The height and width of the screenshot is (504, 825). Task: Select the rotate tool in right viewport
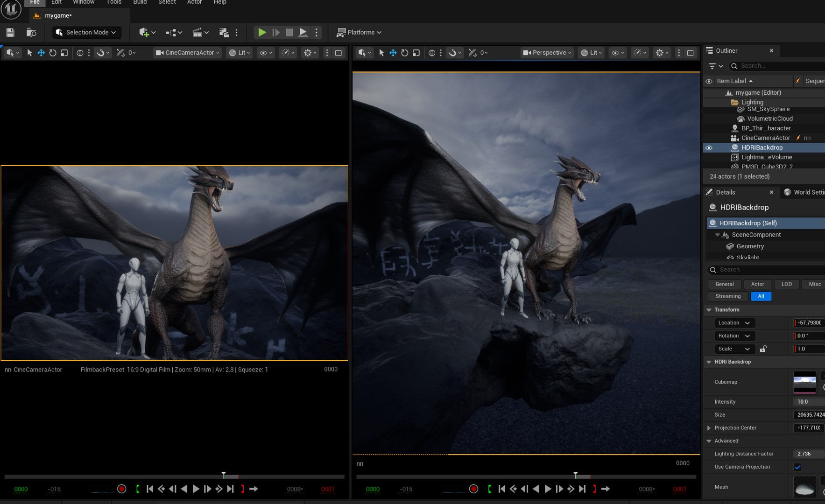click(405, 53)
